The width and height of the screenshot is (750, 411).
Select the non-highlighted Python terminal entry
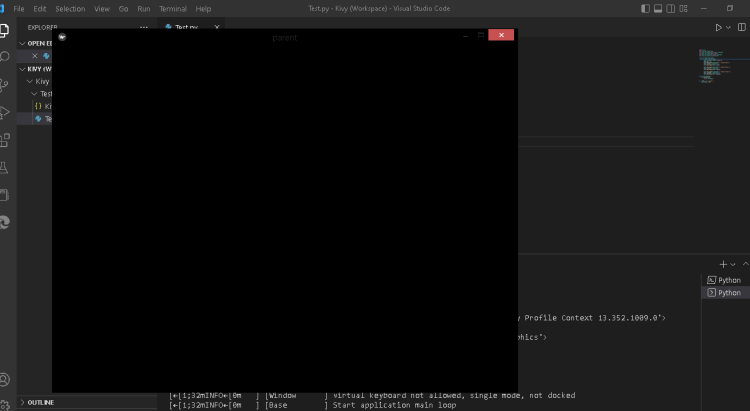click(726, 280)
